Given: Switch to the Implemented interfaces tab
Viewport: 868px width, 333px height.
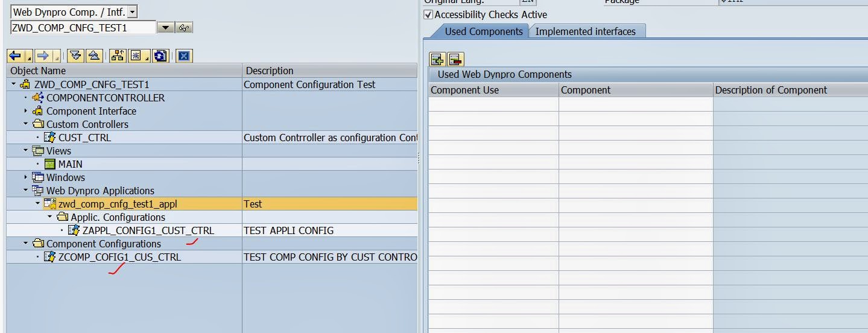Looking at the screenshot, I should (x=585, y=31).
